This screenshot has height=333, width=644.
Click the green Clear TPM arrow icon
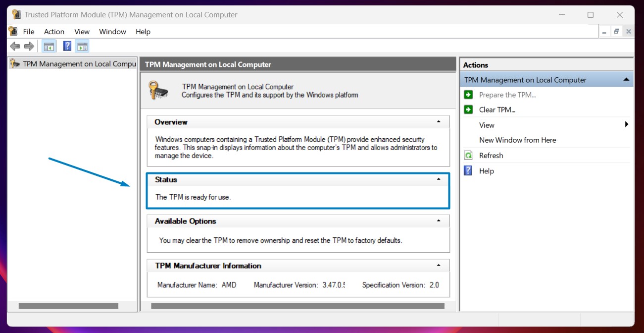[468, 110]
